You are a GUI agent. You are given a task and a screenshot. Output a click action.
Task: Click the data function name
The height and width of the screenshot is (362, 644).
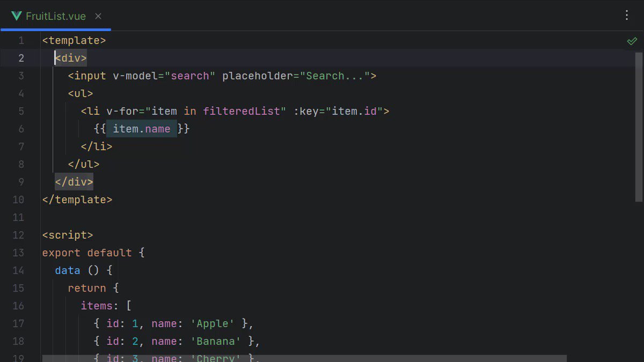(68, 271)
